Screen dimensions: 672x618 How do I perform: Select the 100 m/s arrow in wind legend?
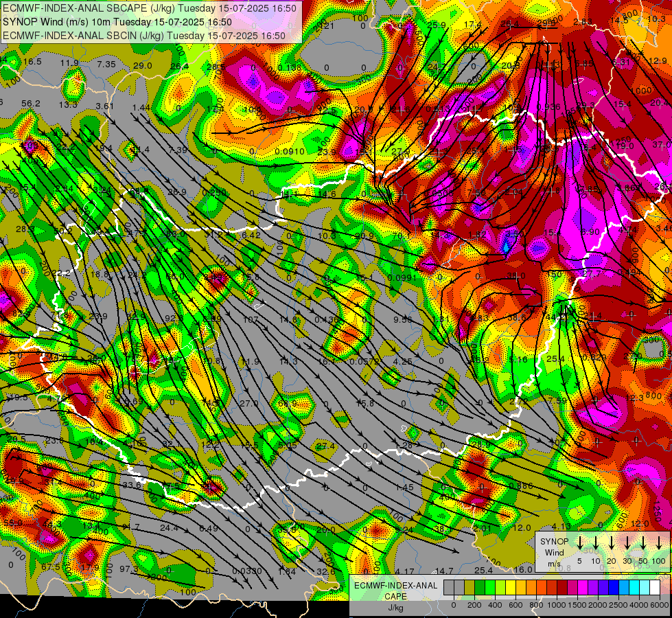click(x=659, y=542)
